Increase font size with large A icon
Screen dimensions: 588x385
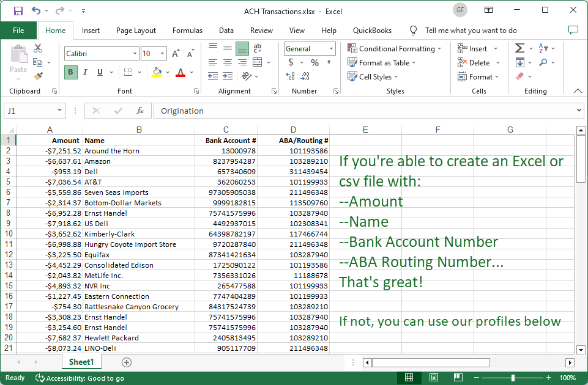click(x=176, y=54)
